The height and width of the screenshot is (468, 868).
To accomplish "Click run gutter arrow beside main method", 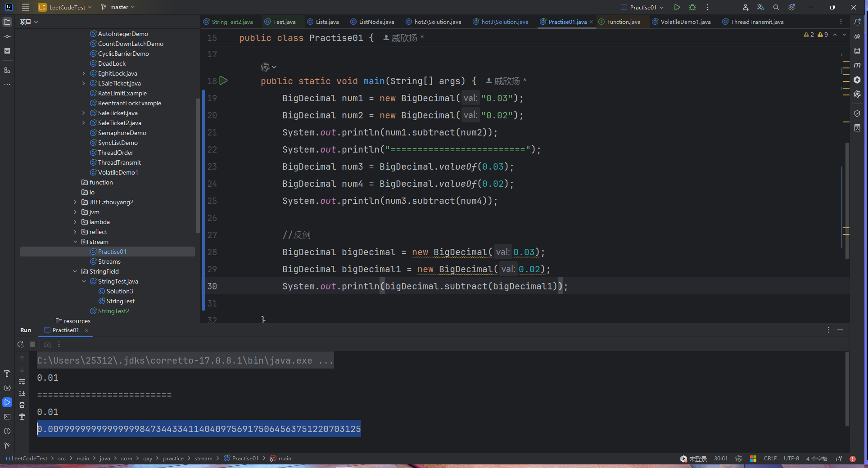I will [224, 81].
